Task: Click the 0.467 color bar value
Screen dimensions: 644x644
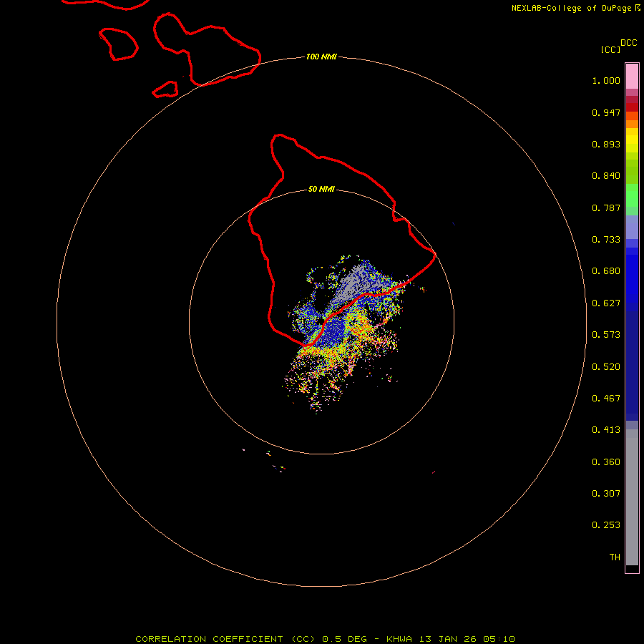Action: click(606, 399)
